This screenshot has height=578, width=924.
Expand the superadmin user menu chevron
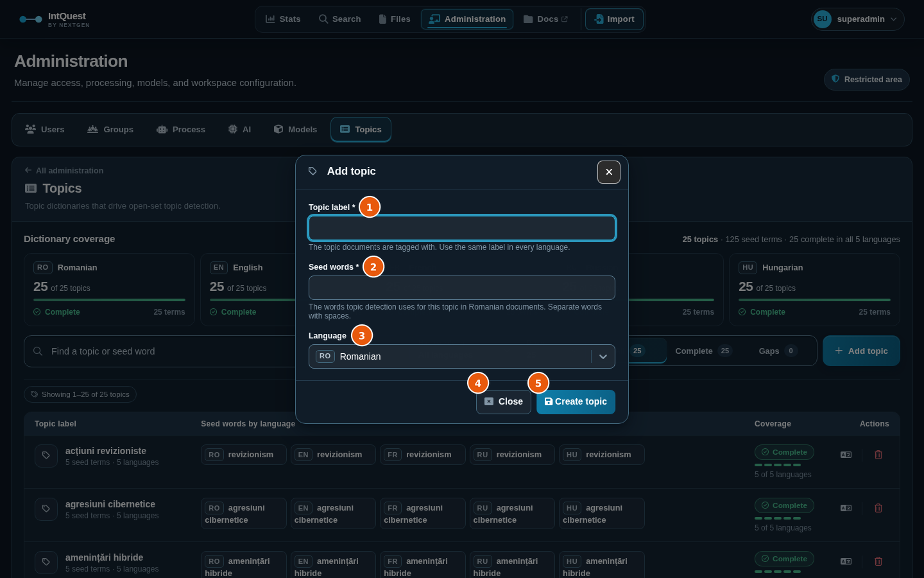coord(894,19)
